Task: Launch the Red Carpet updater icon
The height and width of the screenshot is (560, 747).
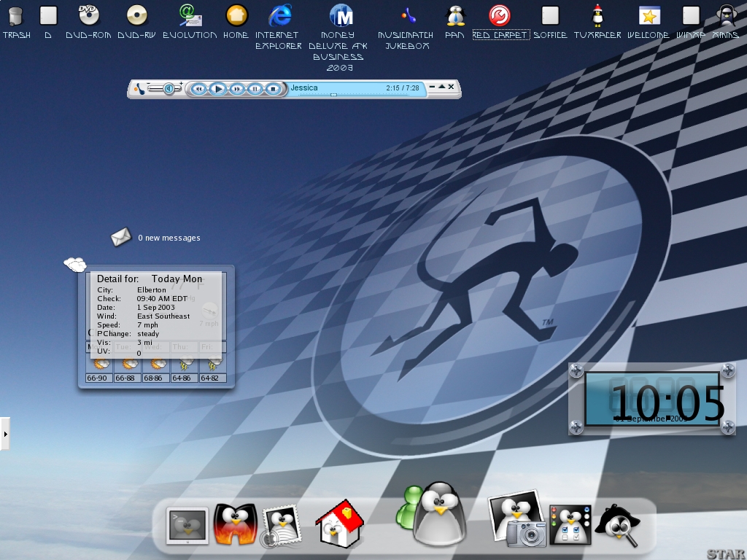Action: pos(500,15)
